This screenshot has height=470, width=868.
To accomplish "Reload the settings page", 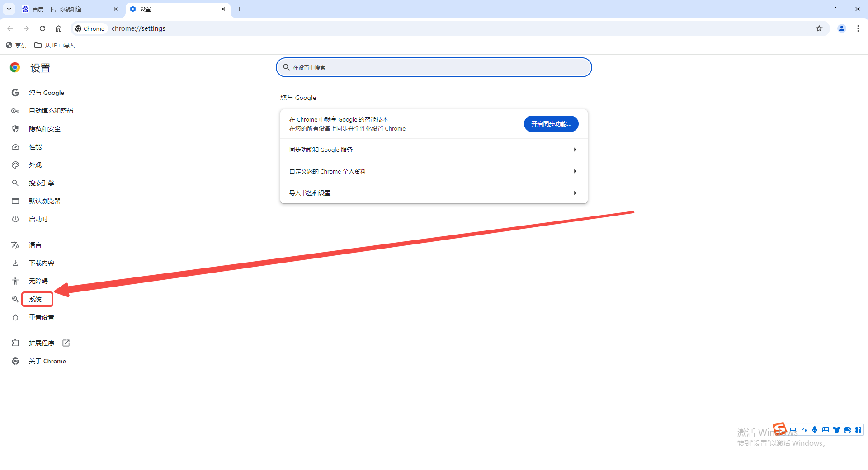I will pos(42,28).
